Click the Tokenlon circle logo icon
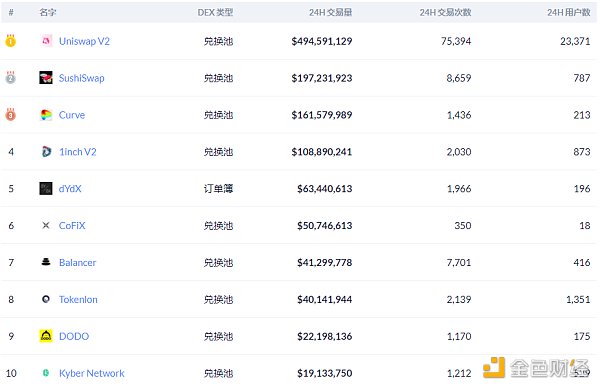 46,299
